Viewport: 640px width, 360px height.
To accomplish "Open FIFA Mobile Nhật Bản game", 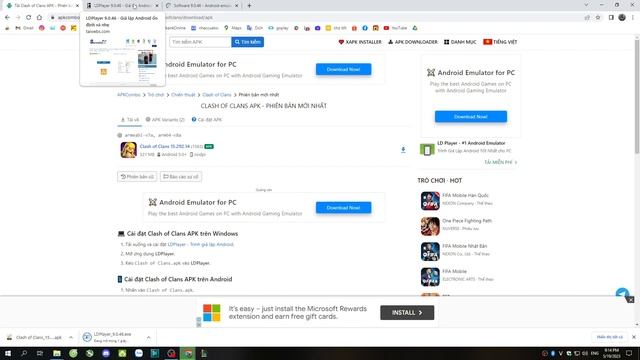I will pyautogui.click(x=464, y=246).
